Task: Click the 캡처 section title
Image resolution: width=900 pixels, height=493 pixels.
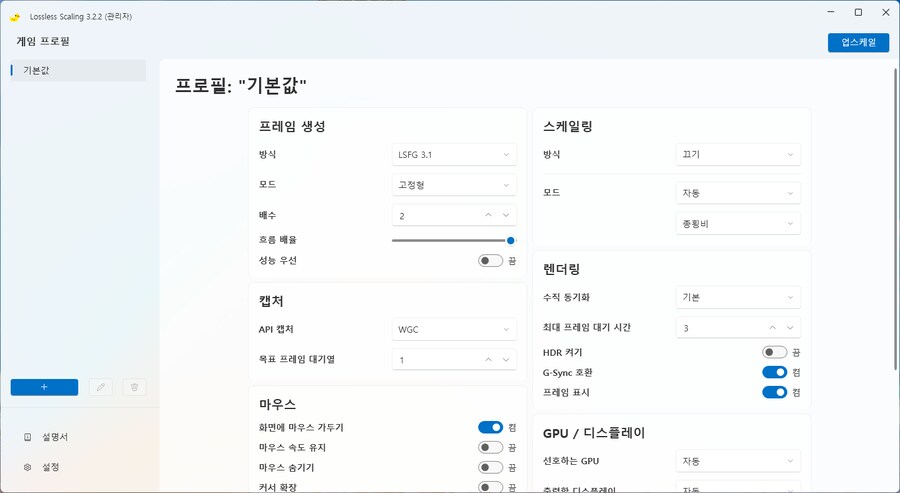Action: (x=271, y=301)
